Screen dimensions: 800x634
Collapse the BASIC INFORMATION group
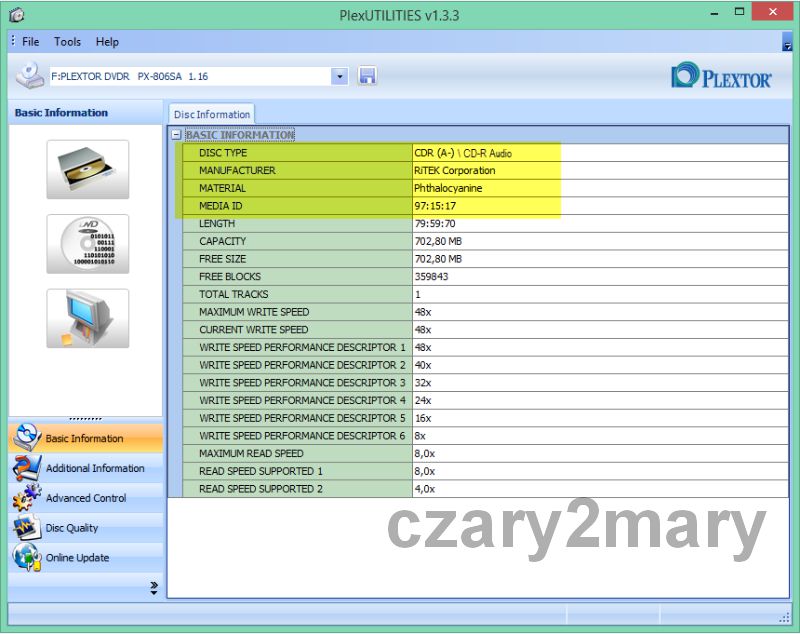[x=176, y=135]
